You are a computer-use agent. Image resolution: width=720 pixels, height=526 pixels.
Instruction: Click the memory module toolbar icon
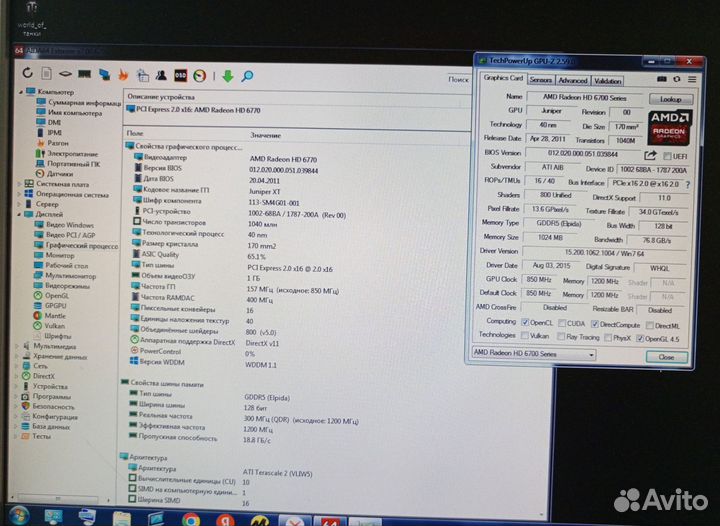tap(84, 73)
